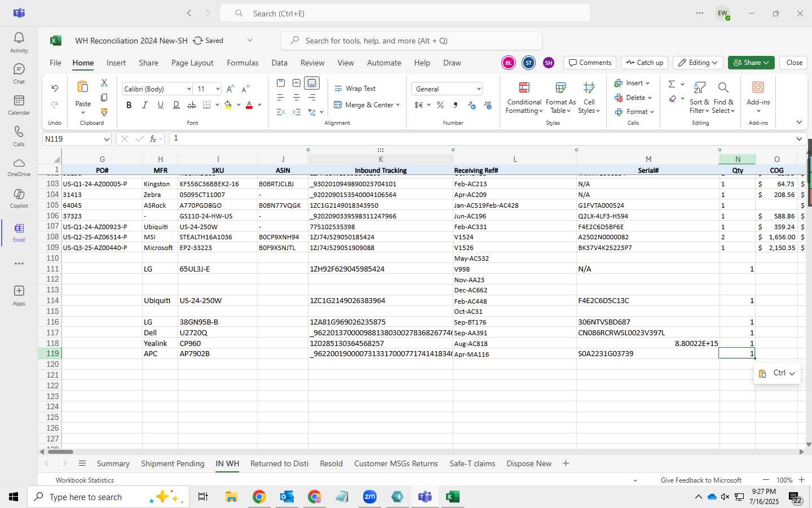Switch to the Safe-T claims sheet
Screen dimensions: 812x508
pyautogui.click(x=472, y=463)
